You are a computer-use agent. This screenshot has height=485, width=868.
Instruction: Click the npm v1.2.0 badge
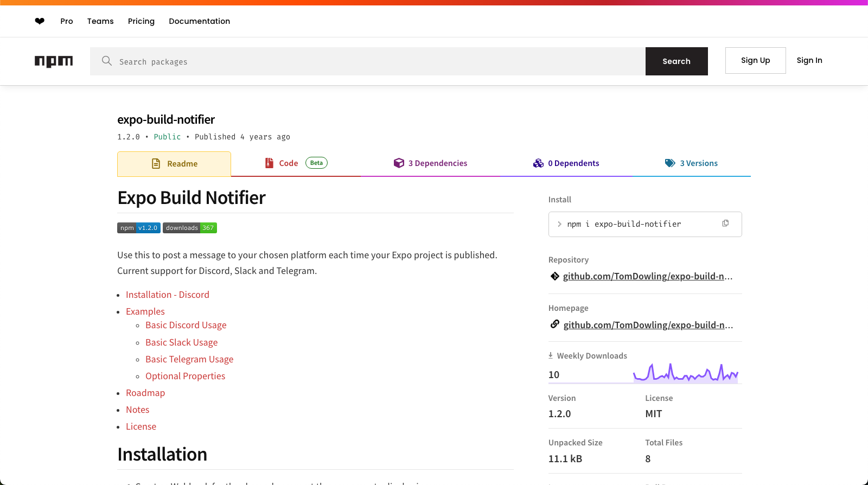(x=139, y=228)
